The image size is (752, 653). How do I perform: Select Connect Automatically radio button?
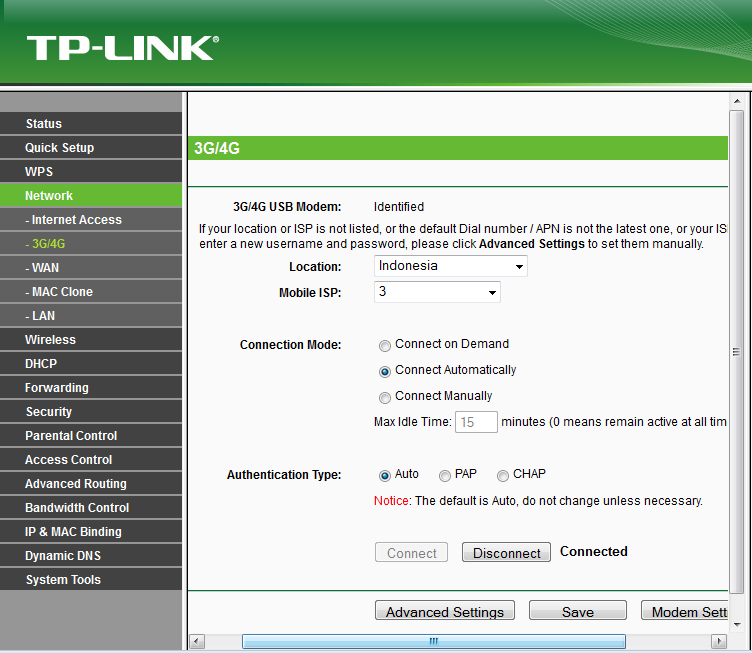pos(385,372)
